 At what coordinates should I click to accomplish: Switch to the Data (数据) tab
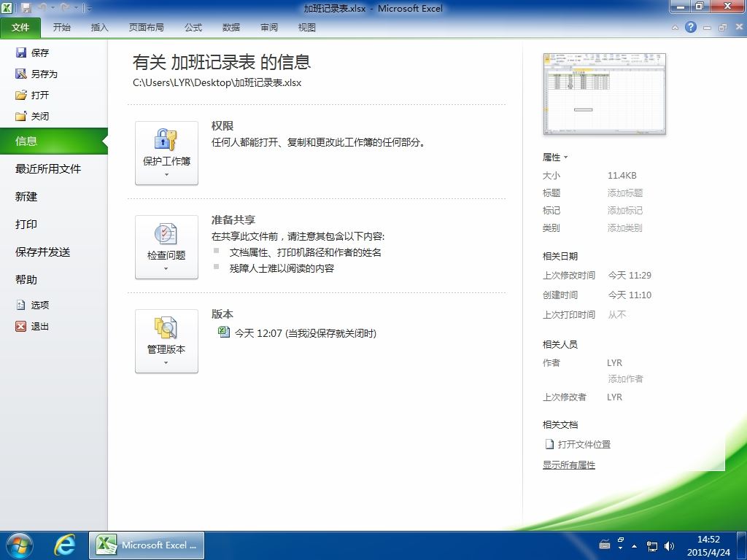231,28
